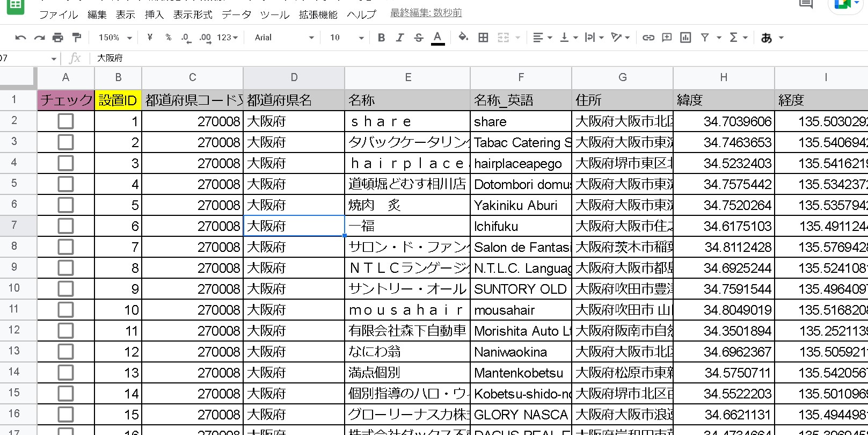Screen dimensions: 868x435
Task: Open comment history icon
Action: [806, 4]
